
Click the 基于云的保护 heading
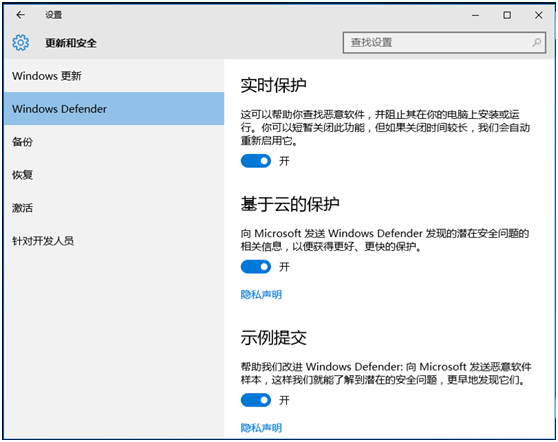[x=290, y=204]
